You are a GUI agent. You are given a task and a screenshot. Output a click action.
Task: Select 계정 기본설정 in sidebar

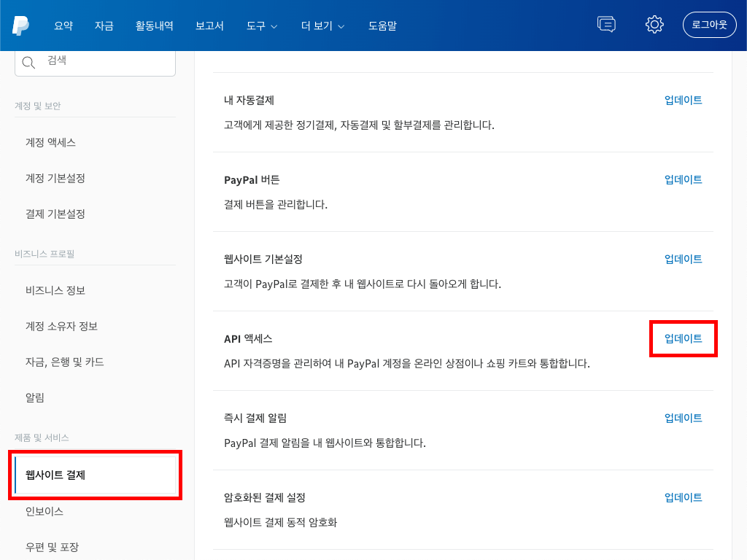(x=55, y=178)
